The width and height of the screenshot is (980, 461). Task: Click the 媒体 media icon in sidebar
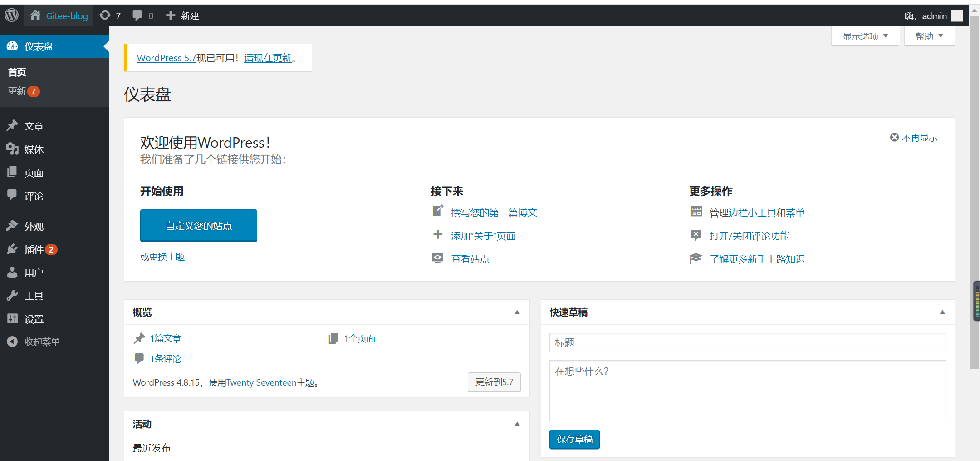pos(12,149)
